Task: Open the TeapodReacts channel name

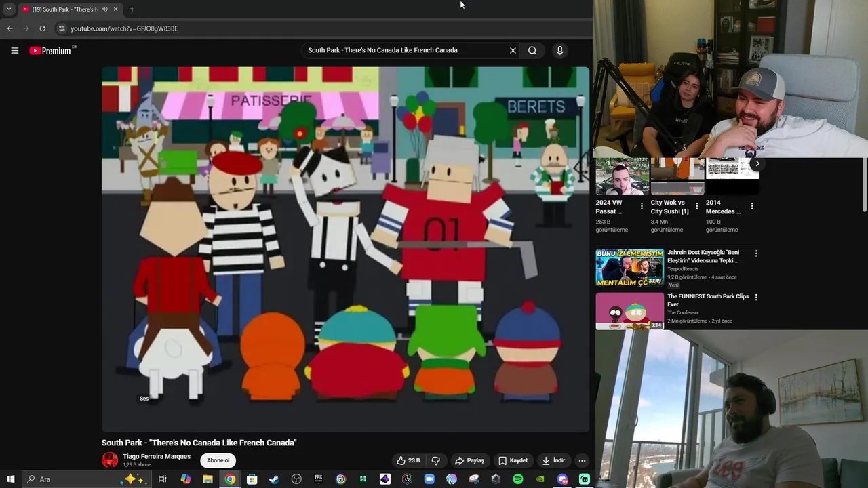Action: coord(683,269)
